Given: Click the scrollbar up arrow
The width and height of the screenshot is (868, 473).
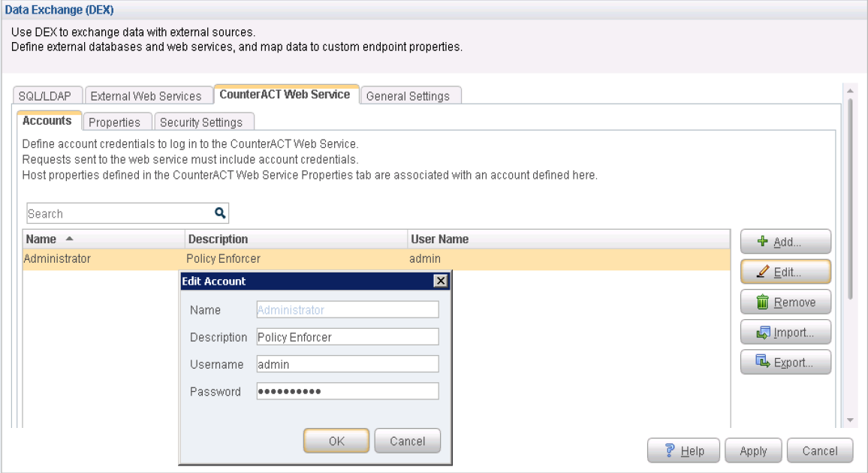Looking at the screenshot, I should point(850,90).
